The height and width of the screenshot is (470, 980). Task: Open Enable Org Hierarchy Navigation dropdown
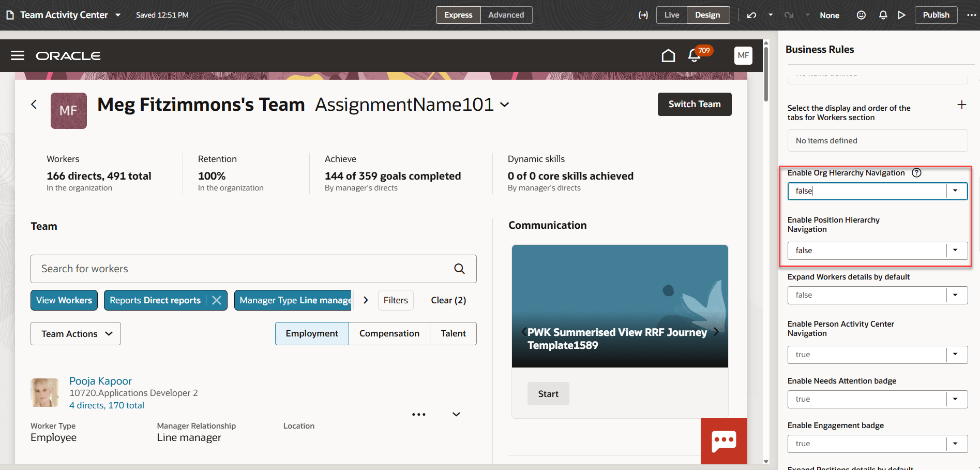pyautogui.click(x=955, y=191)
